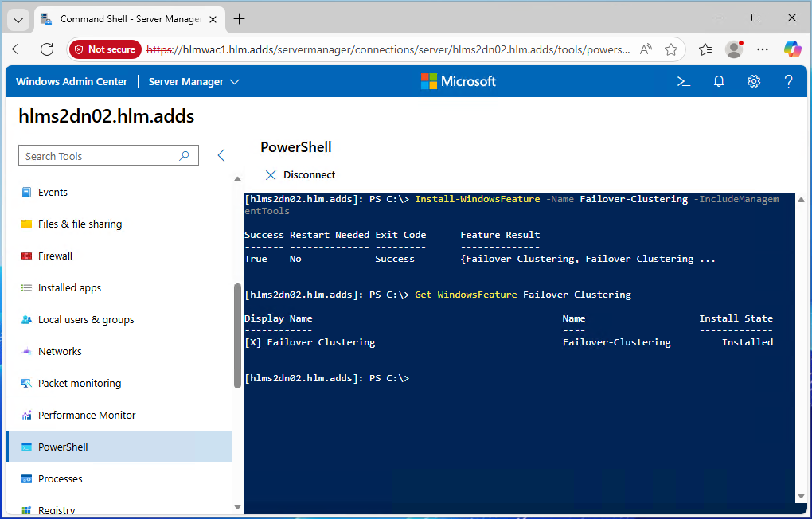The image size is (812, 519).
Task: Open the Copilot sidebar icon
Action: point(791,49)
